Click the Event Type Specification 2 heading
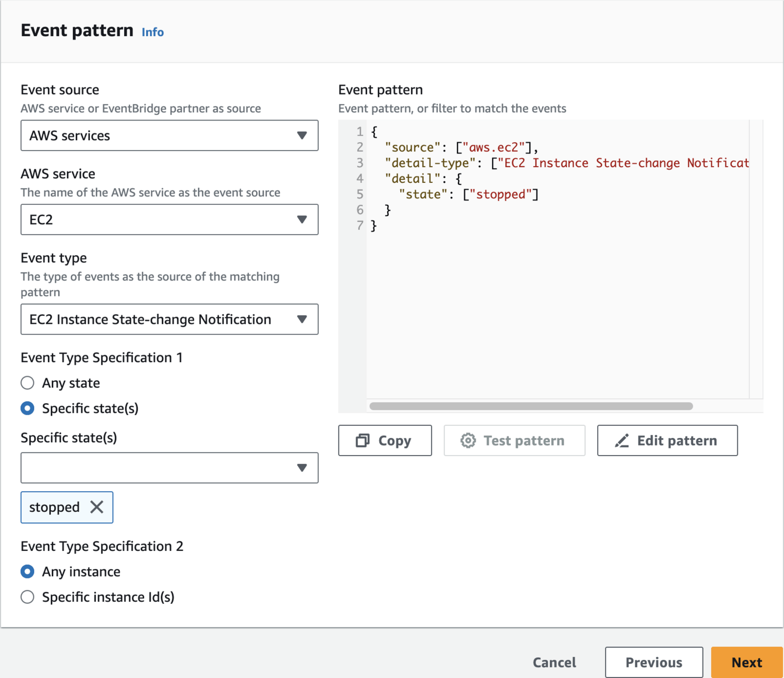Viewport: 784px width, 678px height. (102, 546)
